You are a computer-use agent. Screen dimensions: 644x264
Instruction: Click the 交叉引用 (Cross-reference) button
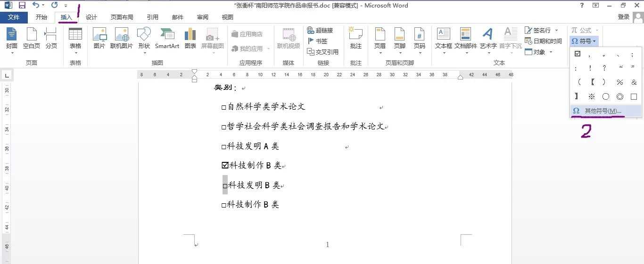point(323,52)
